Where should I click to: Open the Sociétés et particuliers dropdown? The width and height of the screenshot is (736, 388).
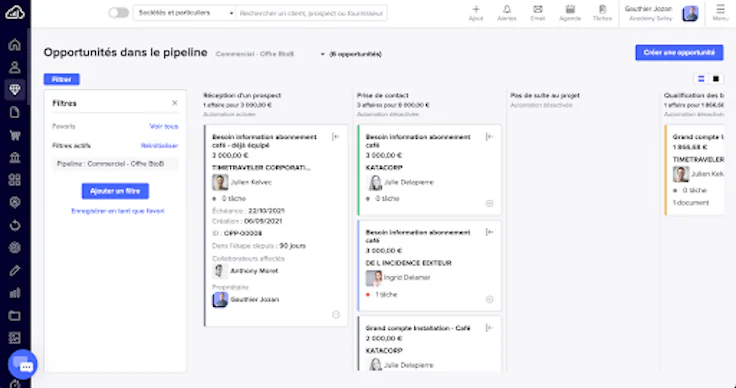click(x=185, y=13)
